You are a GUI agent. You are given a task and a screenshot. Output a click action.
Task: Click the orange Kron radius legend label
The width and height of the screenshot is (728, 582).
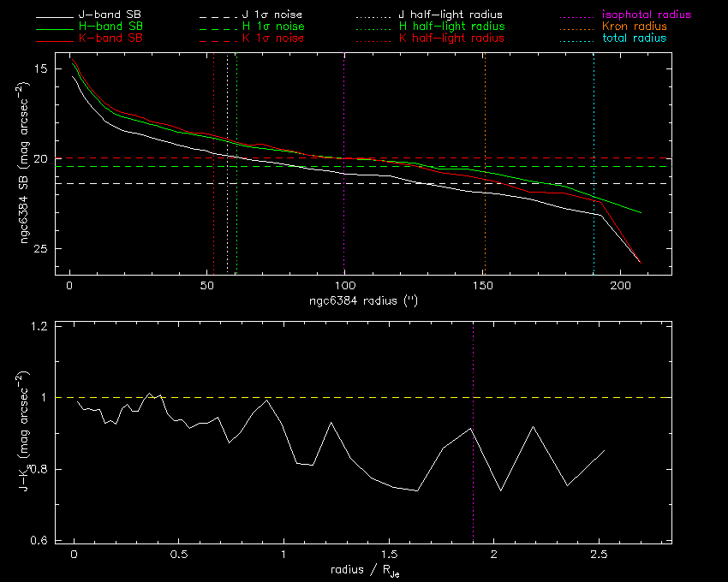(x=629, y=27)
